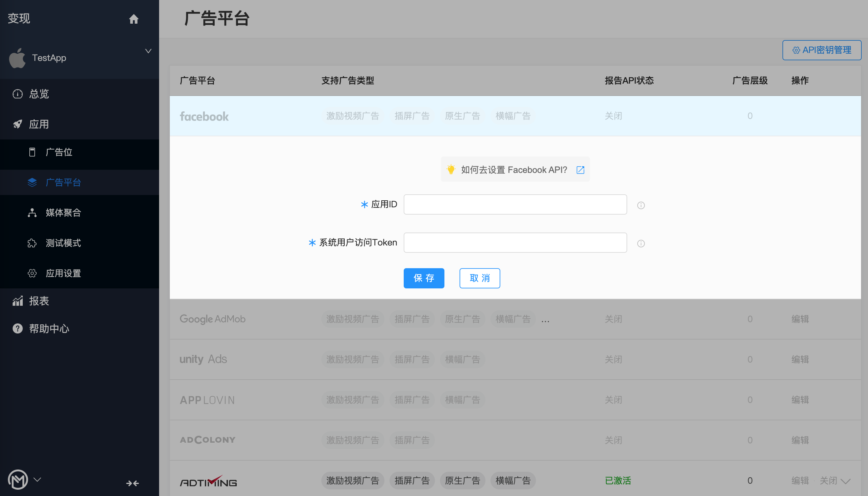Image resolution: width=868 pixels, height=496 pixels.
Task: Click AdColony 插屏广告 tag
Action: [x=412, y=440]
